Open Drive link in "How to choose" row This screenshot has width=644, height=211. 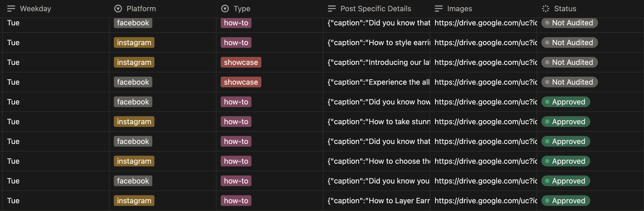tap(486, 161)
